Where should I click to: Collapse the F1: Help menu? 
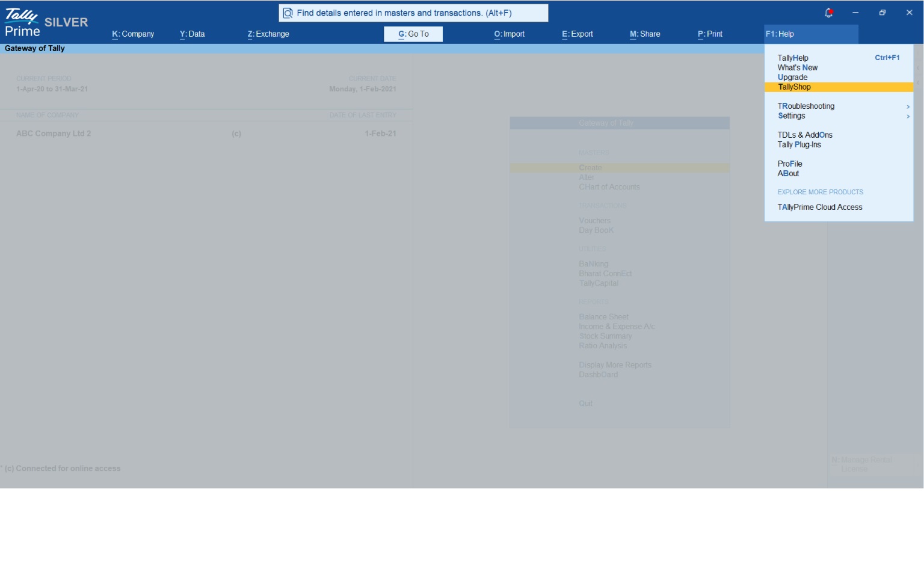point(812,34)
